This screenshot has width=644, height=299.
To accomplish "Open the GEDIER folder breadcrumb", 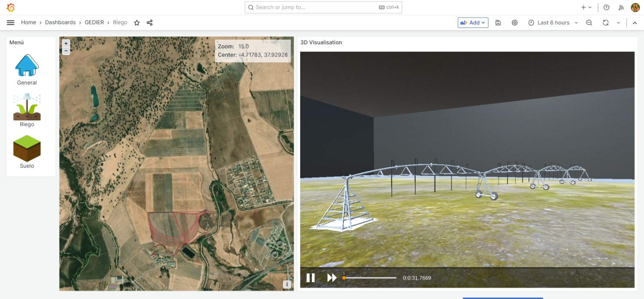I will pyautogui.click(x=94, y=22).
